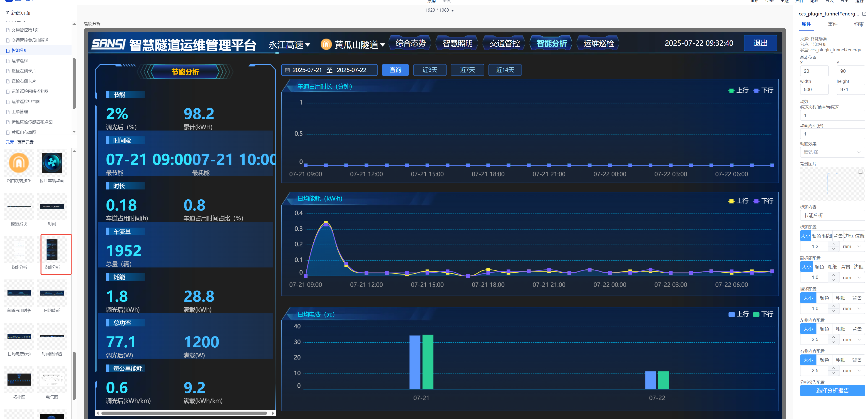Increase the 标题配置 size stepper value 1.2
Viewport: 868px width, 419px height.
(x=833, y=244)
